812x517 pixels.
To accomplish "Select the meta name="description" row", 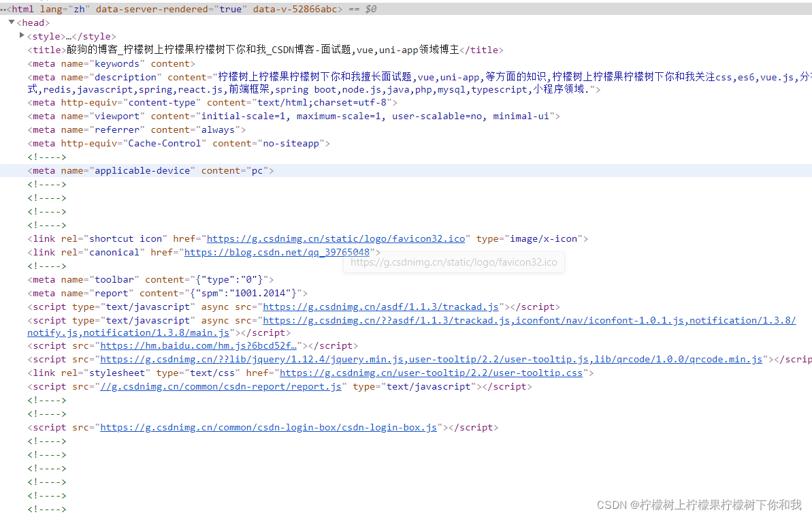I will pyautogui.click(x=419, y=83).
